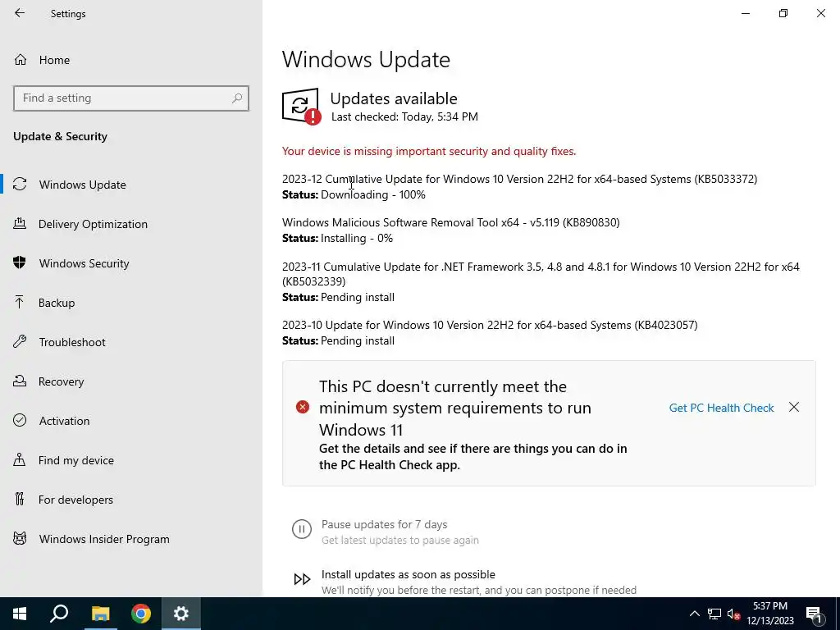Minimize the Settings window

(x=745, y=13)
